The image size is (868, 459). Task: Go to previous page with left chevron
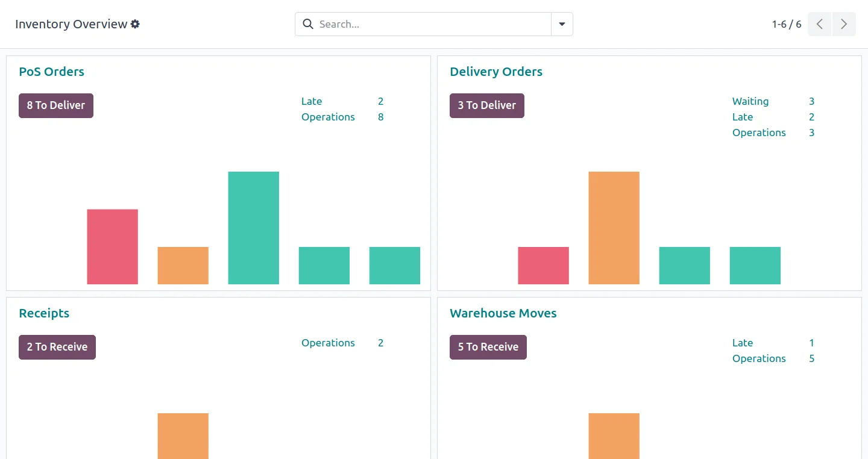[x=819, y=24]
